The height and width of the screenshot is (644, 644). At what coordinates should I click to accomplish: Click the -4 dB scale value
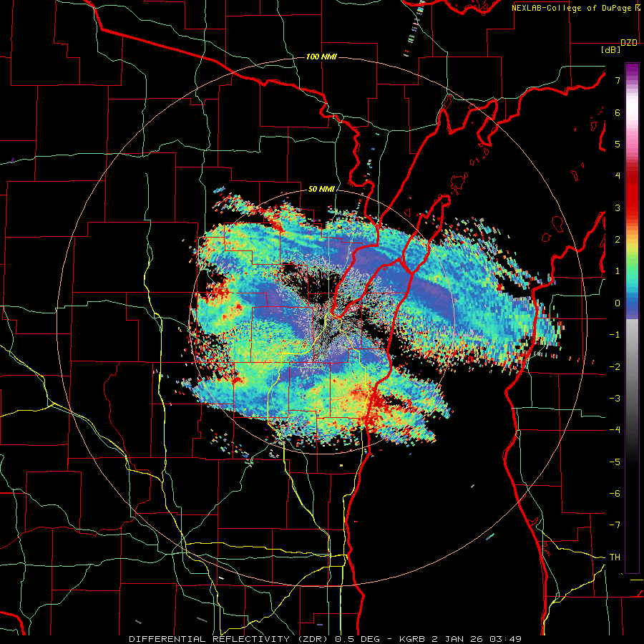pos(615,430)
